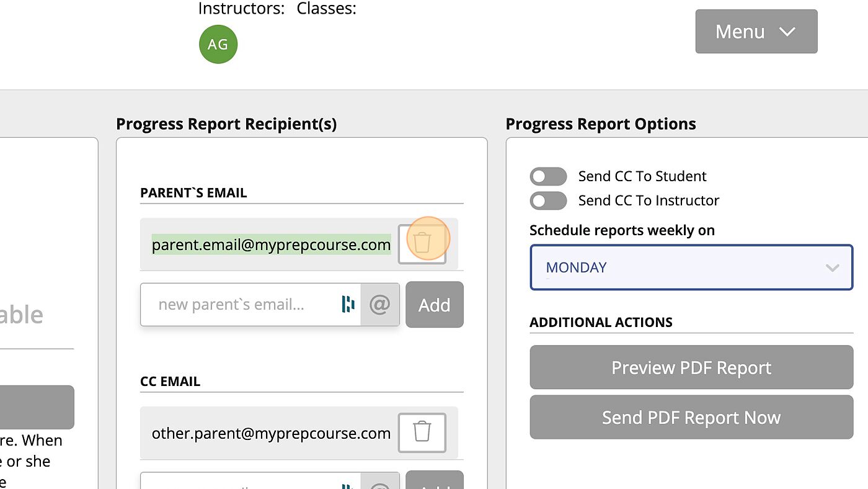Click the chevron arrow on the Menu button
The height and width of the screenshot is (489, 868).
click(x=787, y=32)
